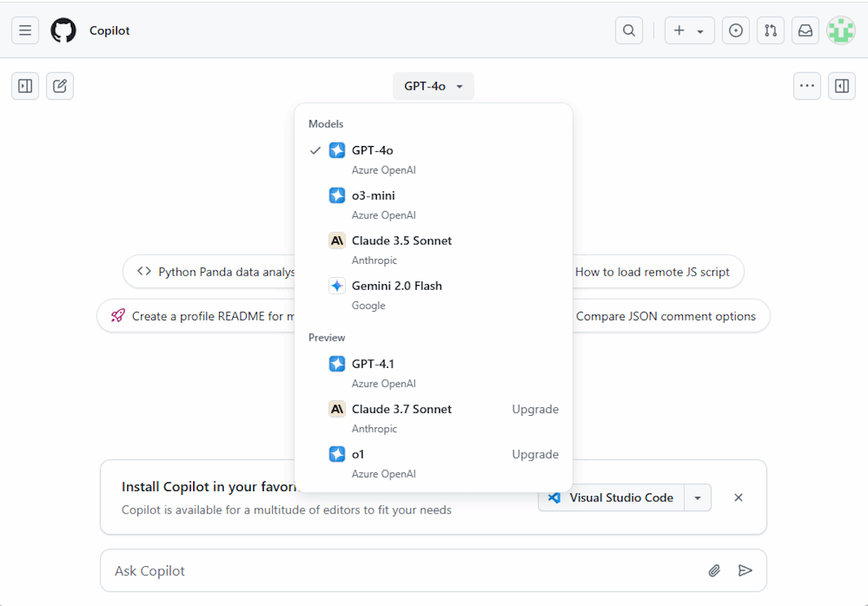Start a new chat with the edit icon
The image size is (868, 606).
[60, 86]
